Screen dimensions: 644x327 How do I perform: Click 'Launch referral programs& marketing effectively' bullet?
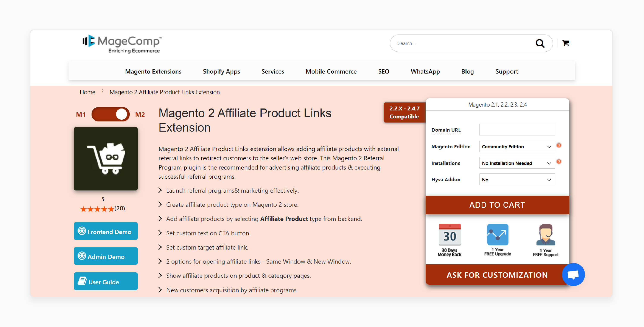(x=232, y=190)
